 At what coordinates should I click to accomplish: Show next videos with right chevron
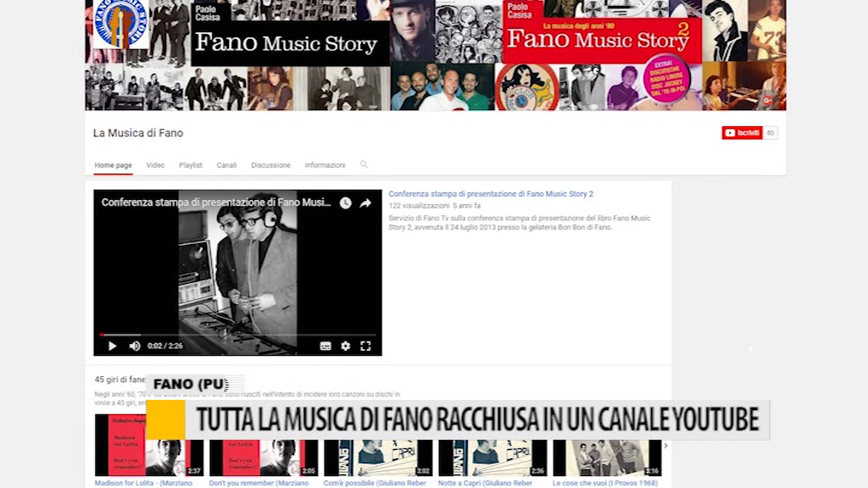[x=666, y=446]
